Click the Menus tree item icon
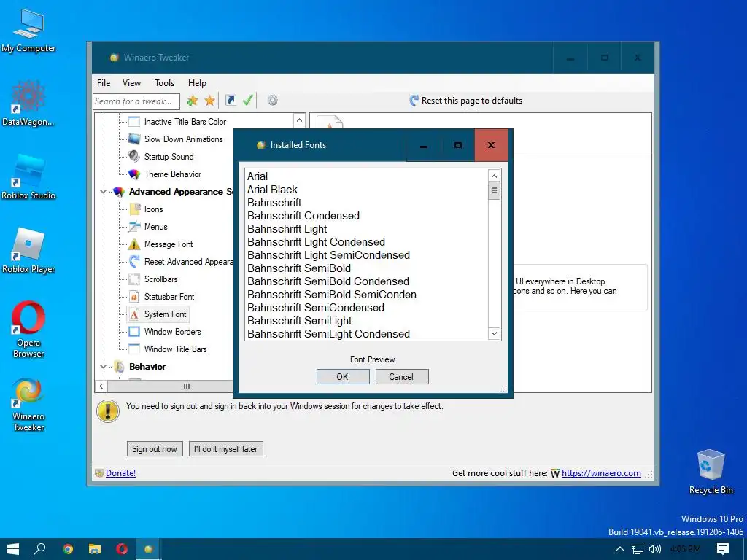Viewport: 747px width, 560px height. click(x=134, y=226)
